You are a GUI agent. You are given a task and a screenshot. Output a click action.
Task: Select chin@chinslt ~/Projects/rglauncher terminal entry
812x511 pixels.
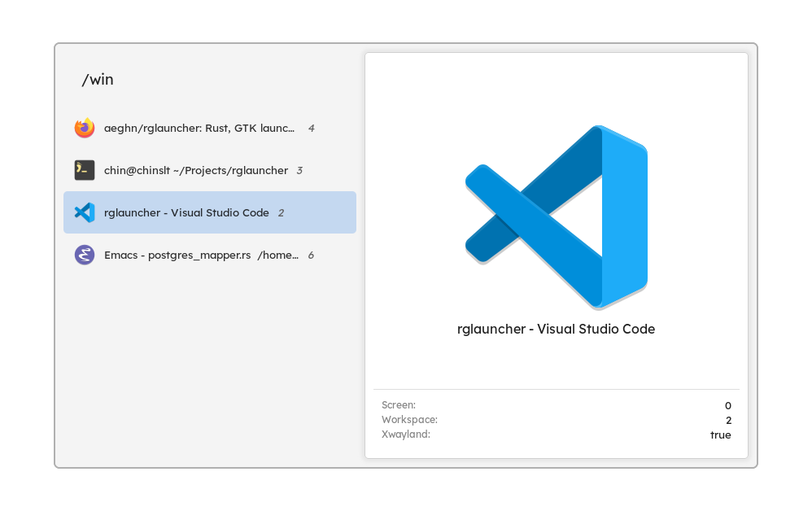tap(210, 170)
